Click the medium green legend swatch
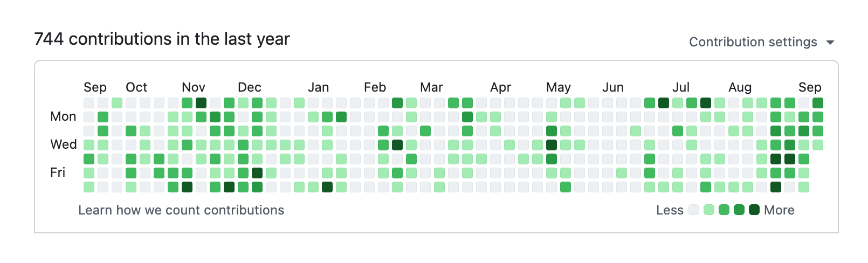This screenshot has height=263, width=868. (x=724, y=210)
